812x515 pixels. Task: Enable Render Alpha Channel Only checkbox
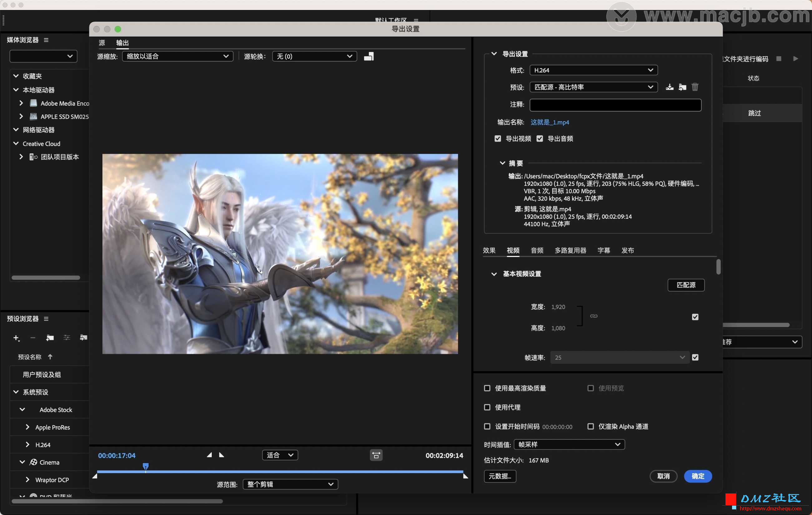[591, 427]
